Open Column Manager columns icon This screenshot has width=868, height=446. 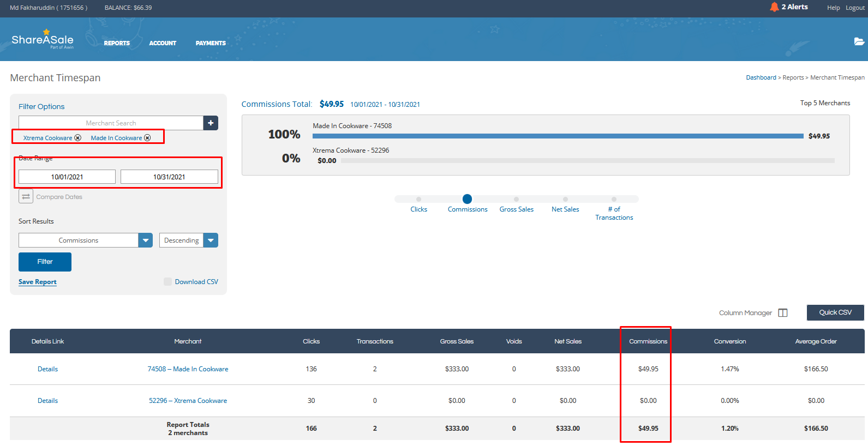(x=783, y=313)
